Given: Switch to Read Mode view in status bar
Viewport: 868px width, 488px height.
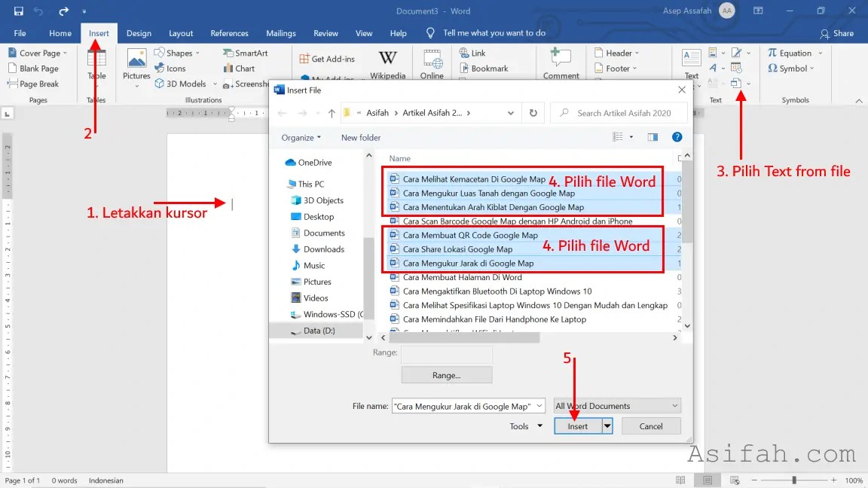Looking at the screenshot, I should 680,480.
